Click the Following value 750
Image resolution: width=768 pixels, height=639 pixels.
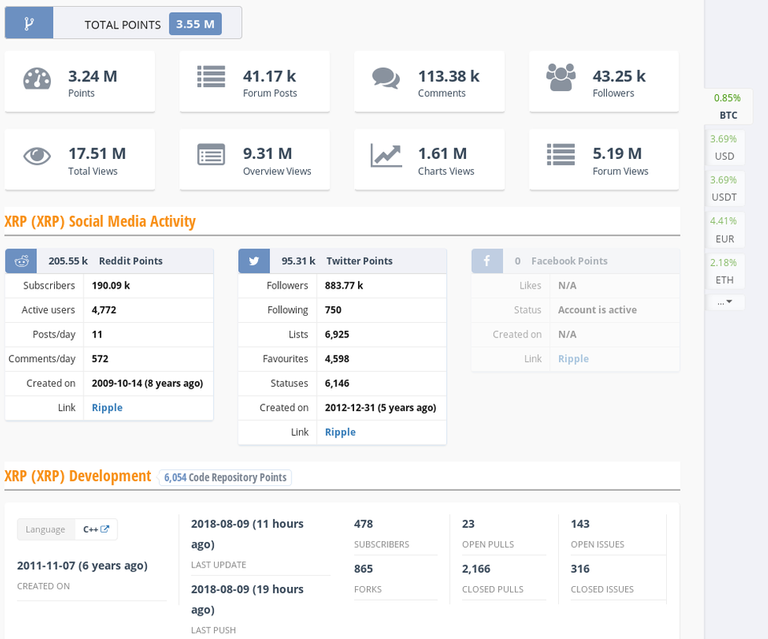click(x=333, y=310)
